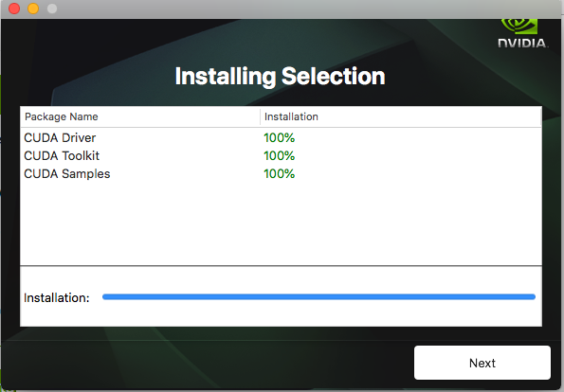Click the empty area of the package list

(281, 224)
